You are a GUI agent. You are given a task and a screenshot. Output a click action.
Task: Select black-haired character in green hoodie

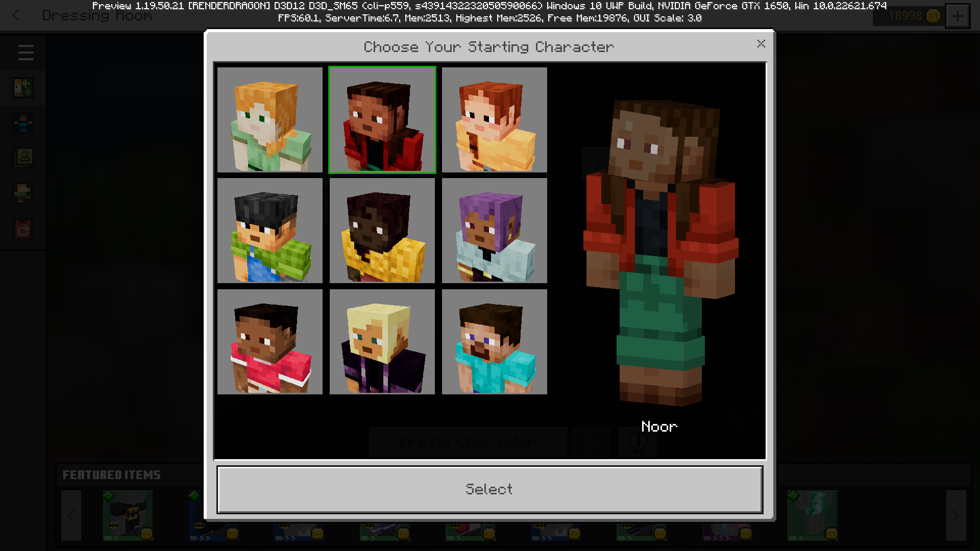(x=269, y=230)
